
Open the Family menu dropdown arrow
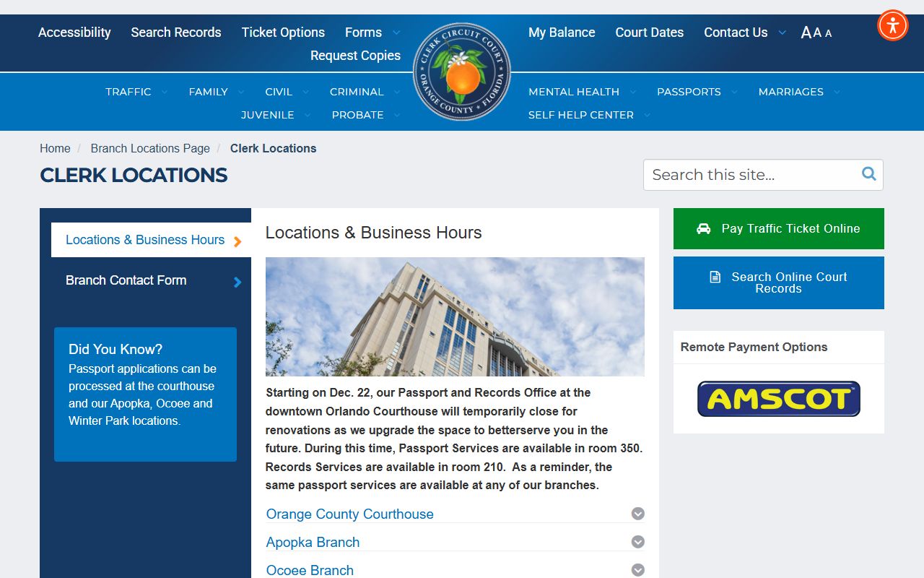point(241,92)
